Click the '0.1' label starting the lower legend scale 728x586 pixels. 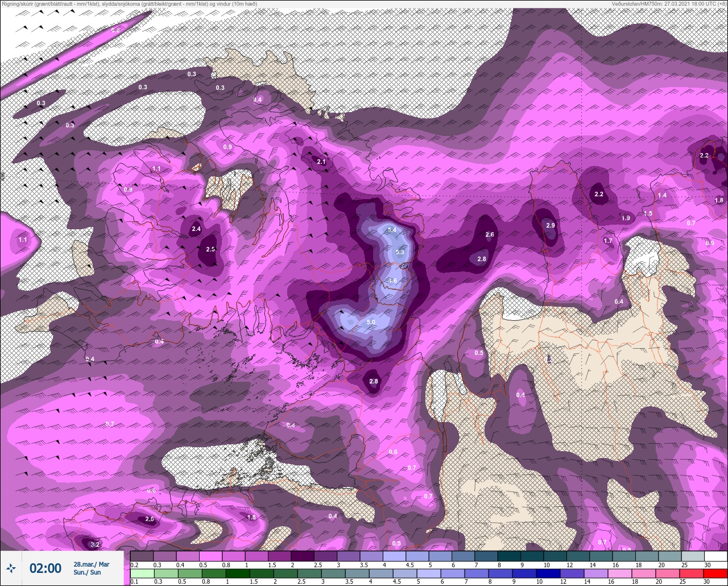pos(134,582)
